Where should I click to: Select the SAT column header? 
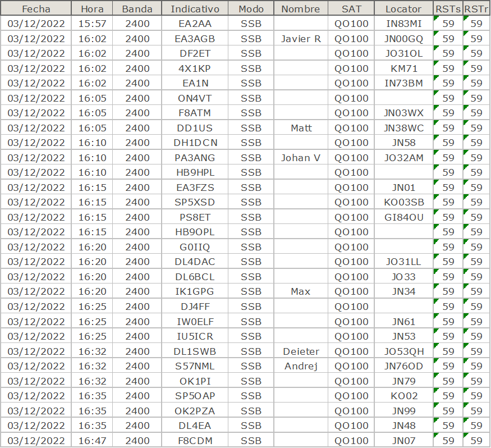351,9
